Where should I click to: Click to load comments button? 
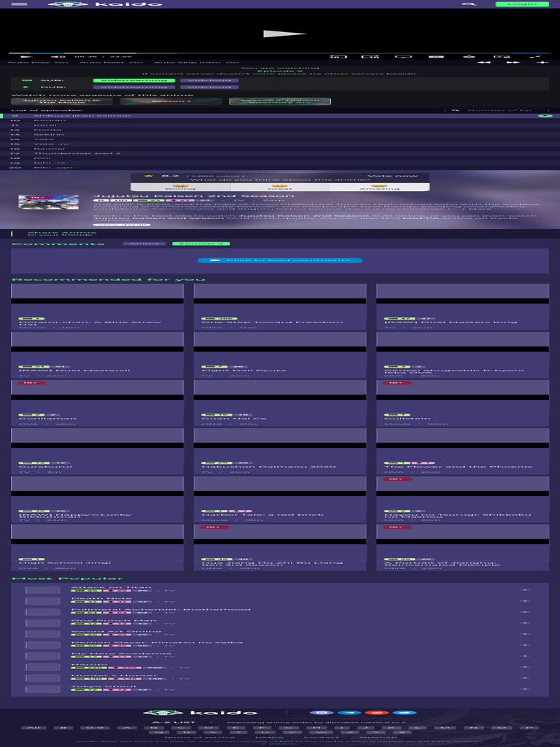[x=280, y=260]
